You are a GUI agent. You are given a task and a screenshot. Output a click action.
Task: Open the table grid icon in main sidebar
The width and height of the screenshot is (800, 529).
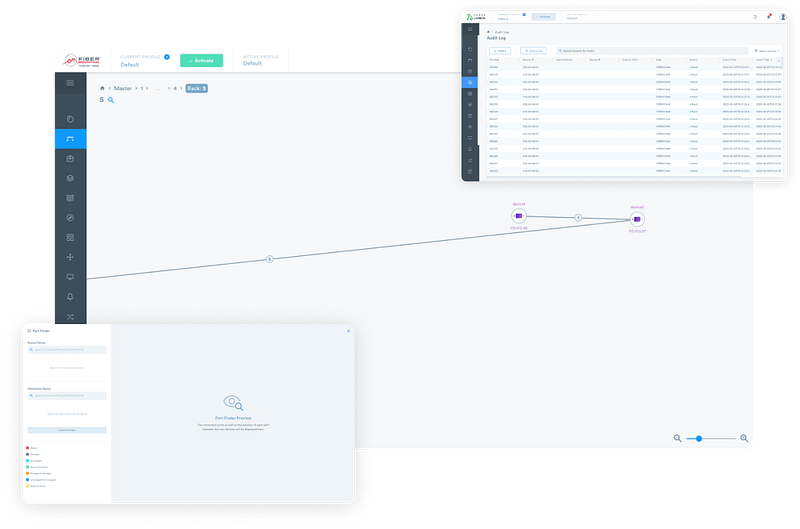click(70, 198)
